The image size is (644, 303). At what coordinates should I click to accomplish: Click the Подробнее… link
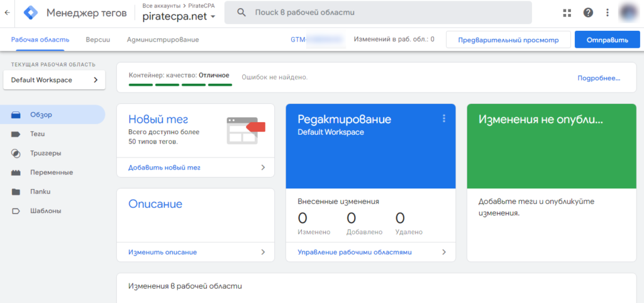(x=599, y=78)
